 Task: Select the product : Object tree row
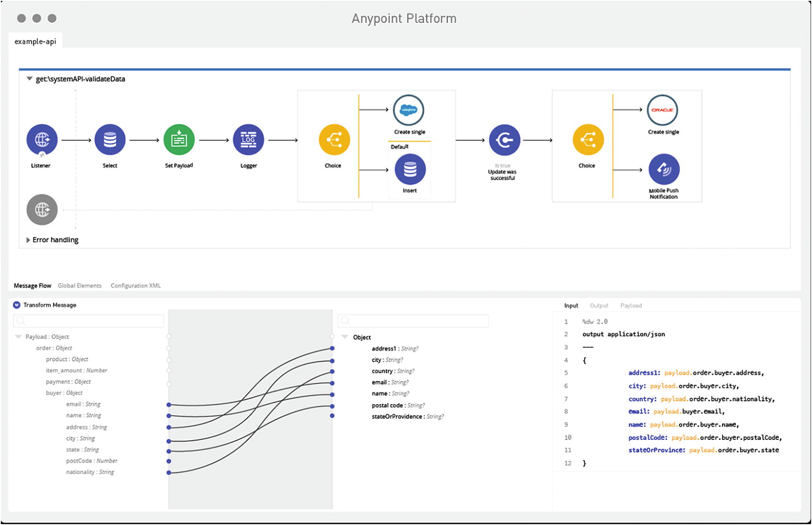[67, 359]
